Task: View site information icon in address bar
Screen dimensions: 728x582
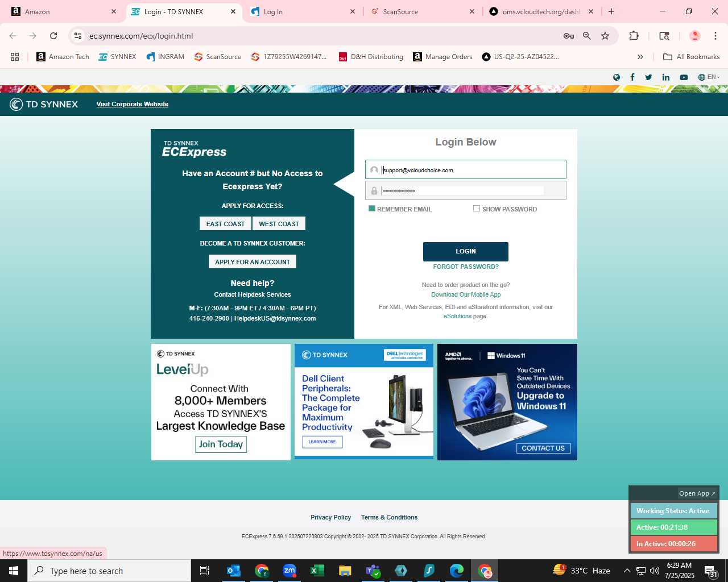Action: (78, 36)
